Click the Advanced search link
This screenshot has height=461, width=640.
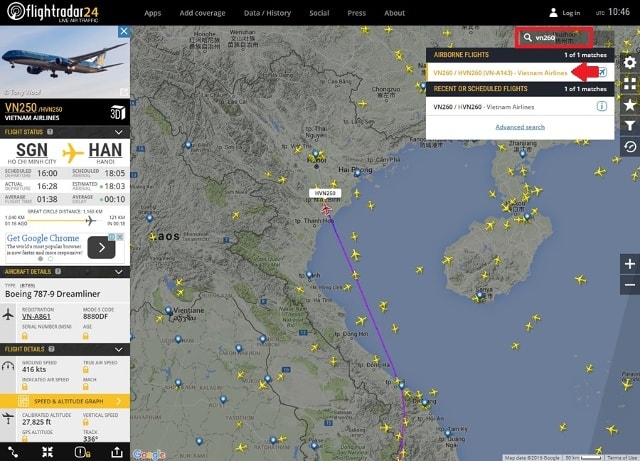(520, 127)
